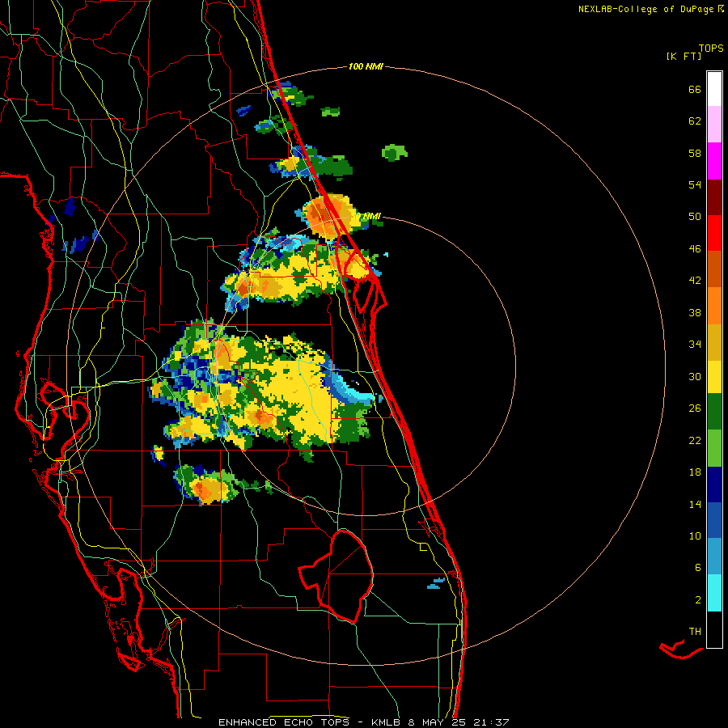728x728 pixels.
Task: Pick the gold legend swatch
Action: tap(714, 342)
